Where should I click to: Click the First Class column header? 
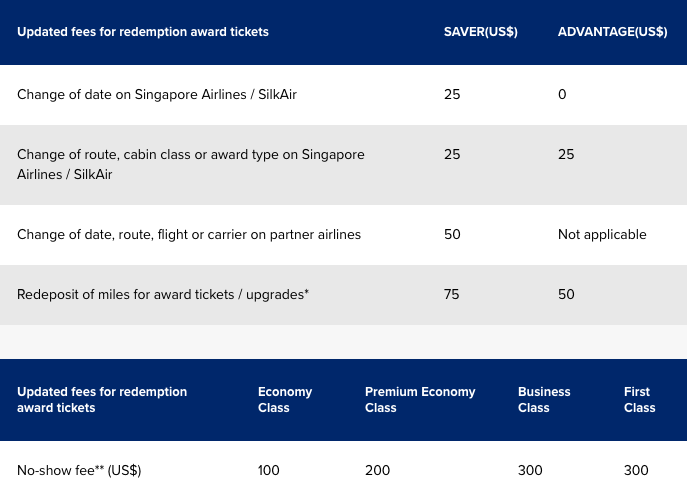pos(639,400)
